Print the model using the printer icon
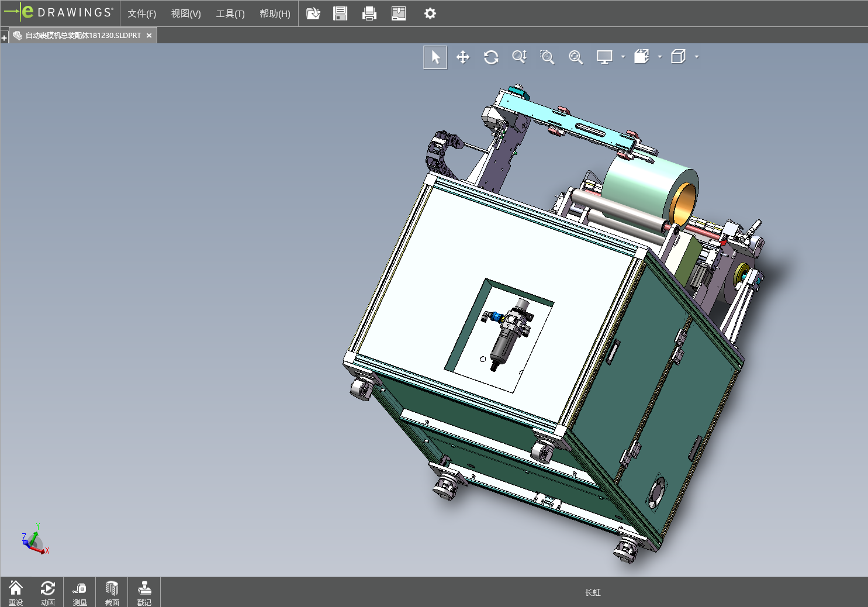The height and width of the screenshot is (607, 868). click(x=369, y=13)
